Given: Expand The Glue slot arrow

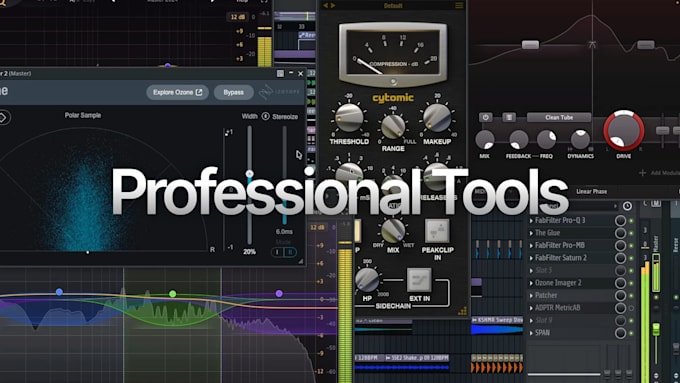Looking at the screenshot, I should coord(531,233).
